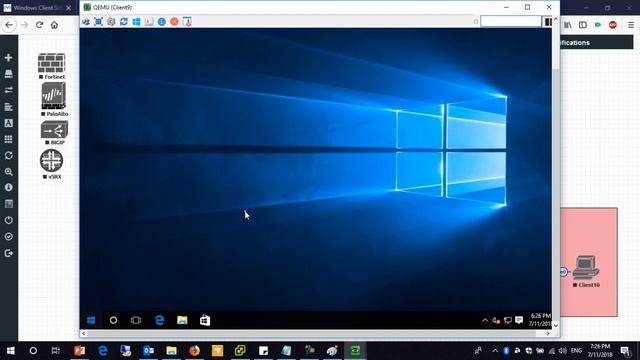Go back in the browser
This screenshot has height=360, width=640.
coord(9,25)
